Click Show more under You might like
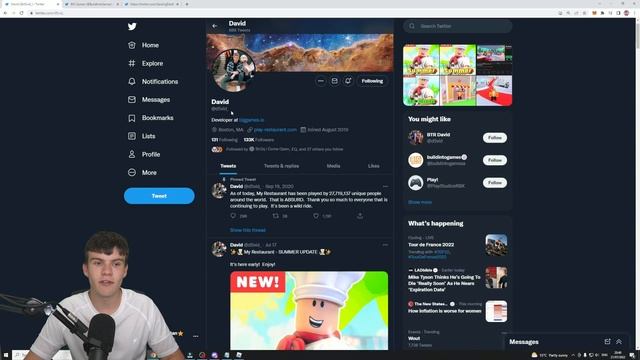Viewport: 640px width, 360px height. 420,202
